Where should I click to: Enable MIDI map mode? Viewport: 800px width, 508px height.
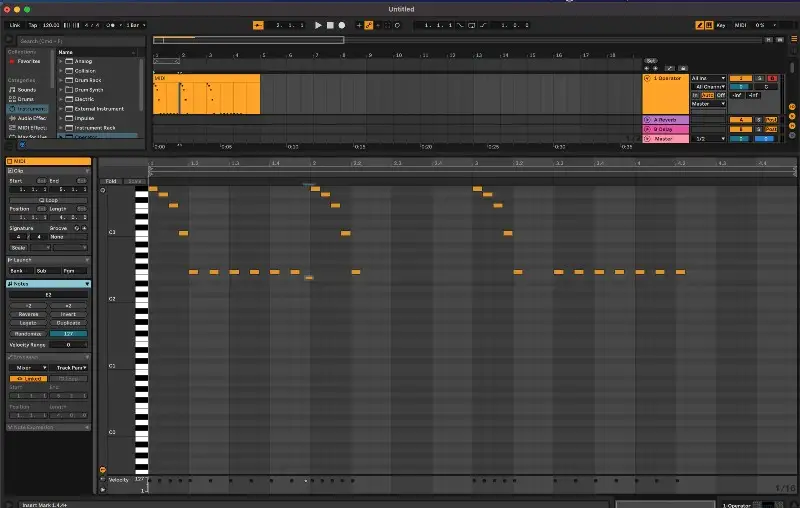(x=740, y=25)
